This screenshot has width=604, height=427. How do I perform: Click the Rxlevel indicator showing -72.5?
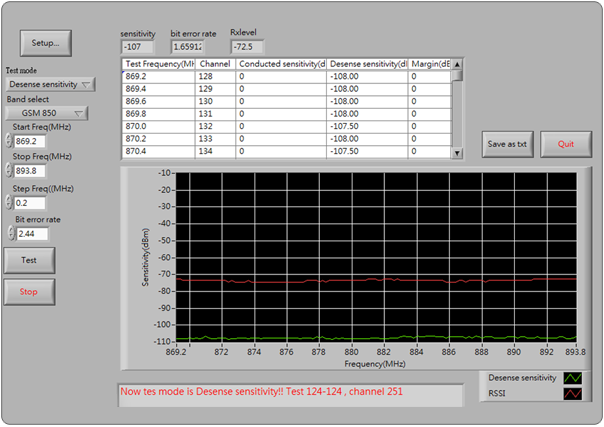point(247,47)
